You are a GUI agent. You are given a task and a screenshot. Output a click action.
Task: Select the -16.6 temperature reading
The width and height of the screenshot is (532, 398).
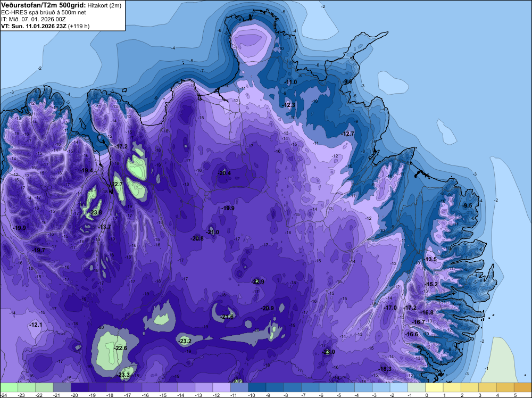click(412, 334)
